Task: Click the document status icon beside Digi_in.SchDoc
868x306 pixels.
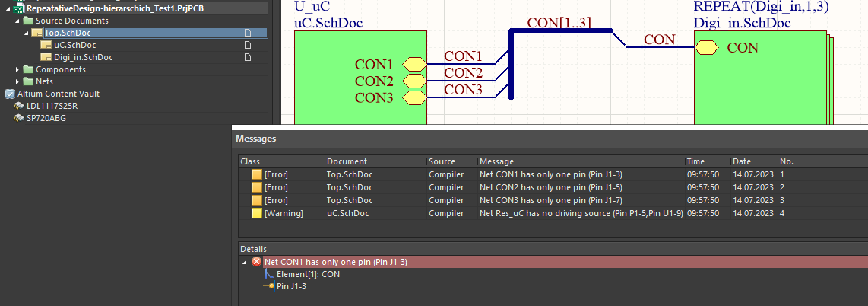Action: coord(248,58)
